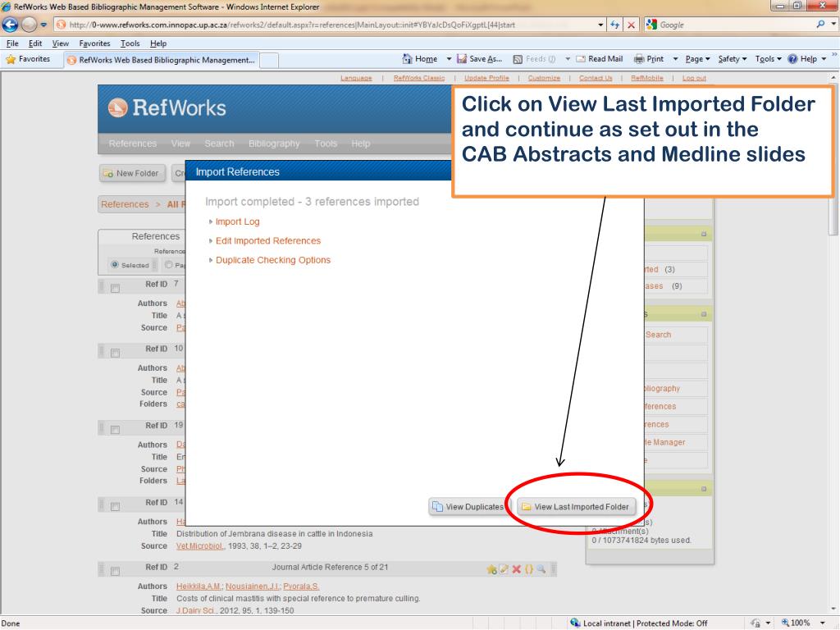This screenshot has height=630, width=840.
Task: Click author link Nousiainen, J.I.
Action: click(x=253, y=587)
